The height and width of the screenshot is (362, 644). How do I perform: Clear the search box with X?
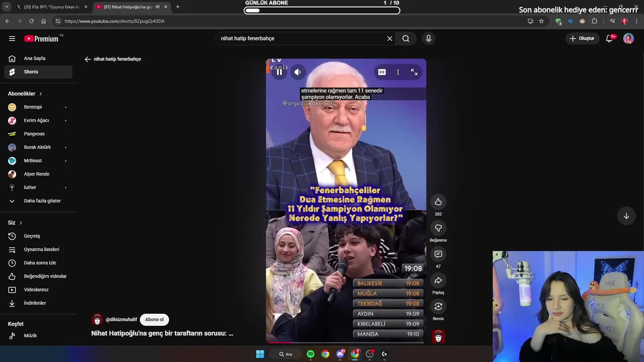[389, 38]
